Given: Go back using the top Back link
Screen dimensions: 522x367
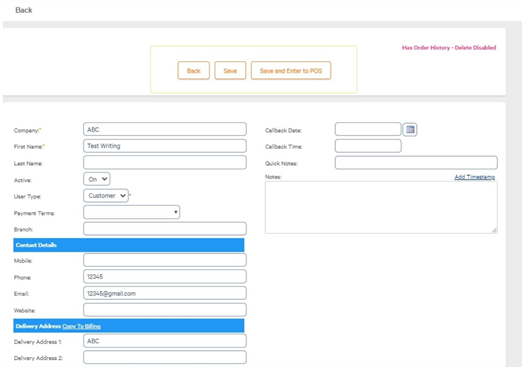Looking at the screenshot, I should point(24,10).
